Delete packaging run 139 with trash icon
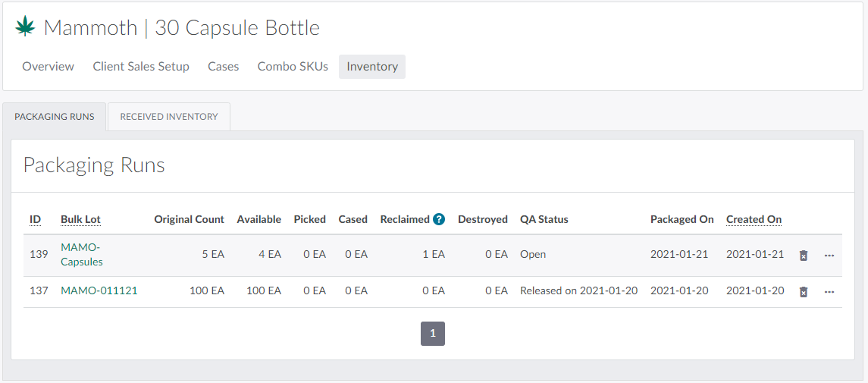Screen dimensions: 868x383 point(804,256)
